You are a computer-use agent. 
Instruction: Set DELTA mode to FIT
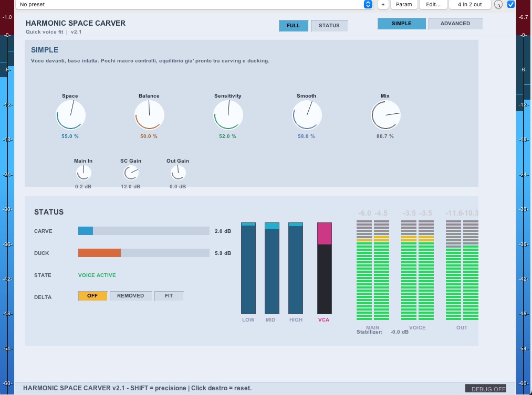tap(169, 296)
